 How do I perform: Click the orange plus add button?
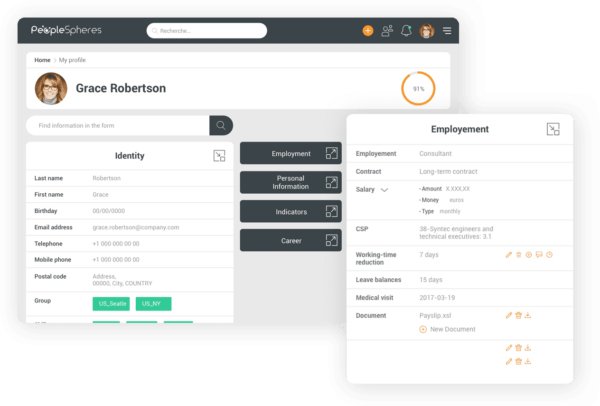(368, 31)
